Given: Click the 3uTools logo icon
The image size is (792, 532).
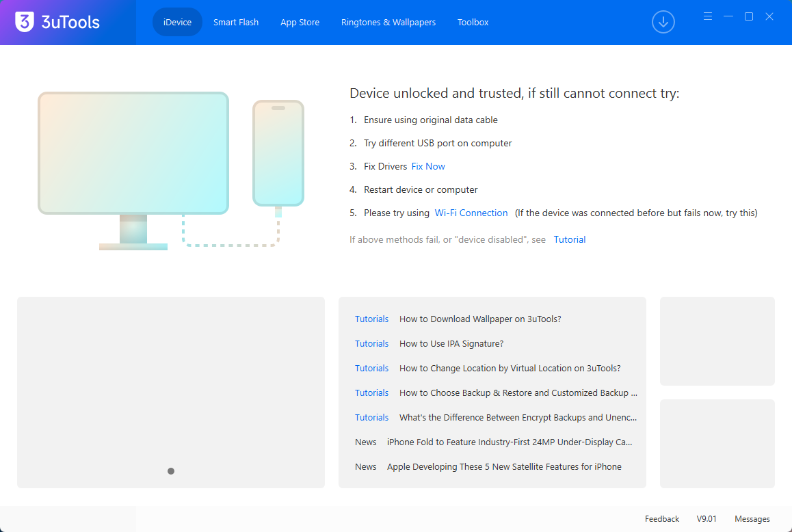Looking at the screenshot, I should (x=25, y=22).
